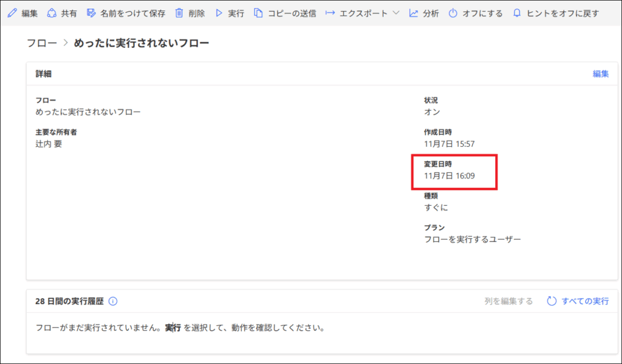Click the bell icon for ヒントをオフに戻す
This screenshot has height=364, width=622.
click(x=518, y=12)
